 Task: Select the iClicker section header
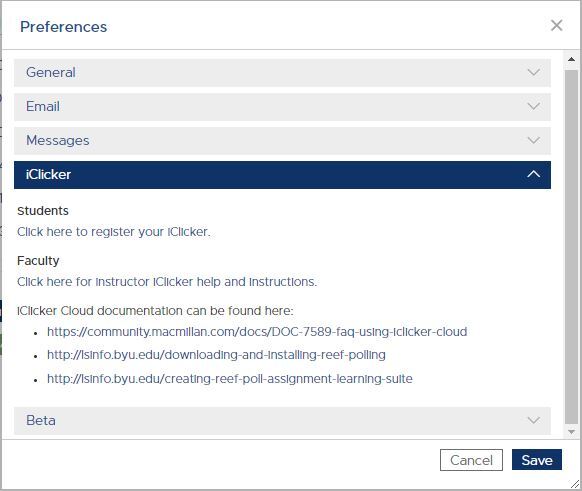[282, 175]
